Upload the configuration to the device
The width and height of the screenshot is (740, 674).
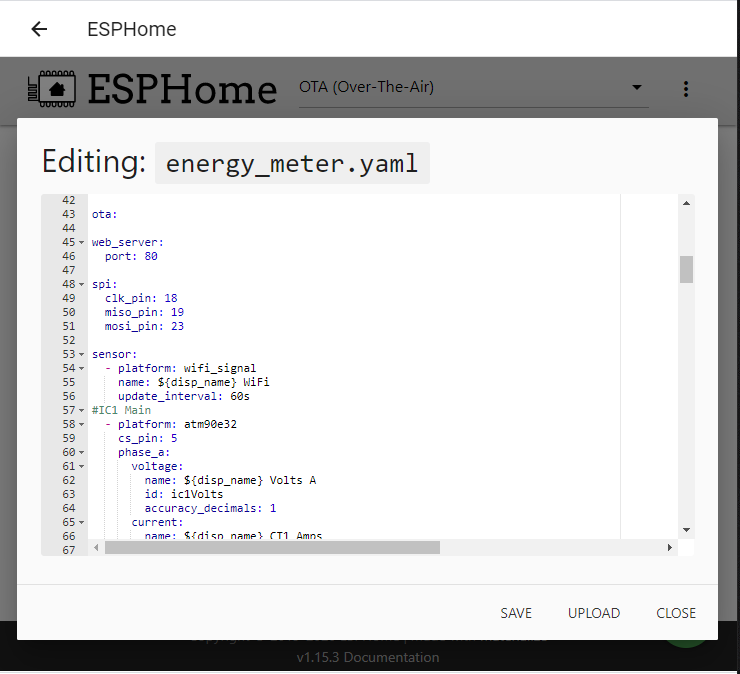click(594, 613)
